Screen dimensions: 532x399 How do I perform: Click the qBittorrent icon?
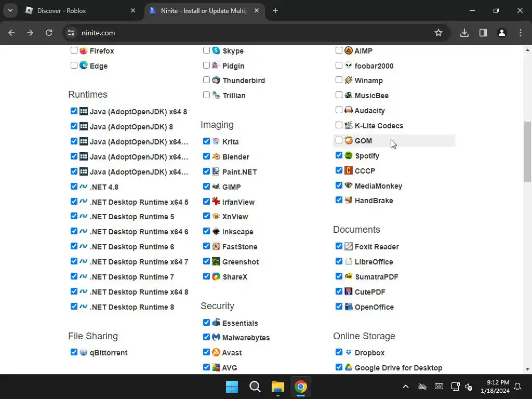[x=84, y=352]
